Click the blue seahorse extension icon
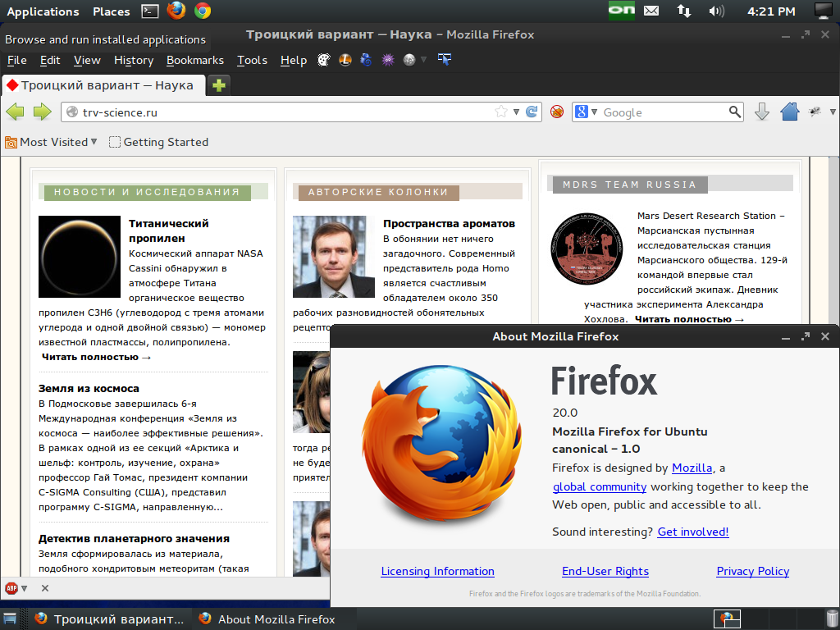840x630 pixels. click(x=367, y=60)
